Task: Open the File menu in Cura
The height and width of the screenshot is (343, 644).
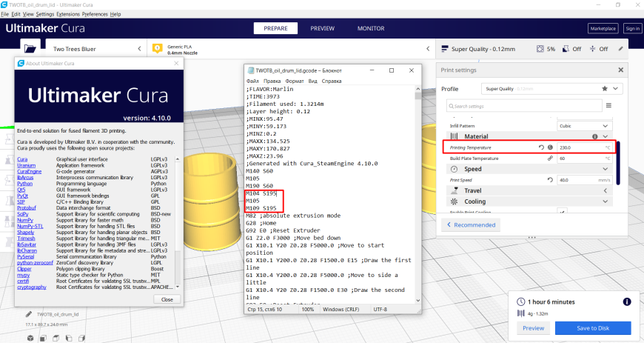Action: 5,14
